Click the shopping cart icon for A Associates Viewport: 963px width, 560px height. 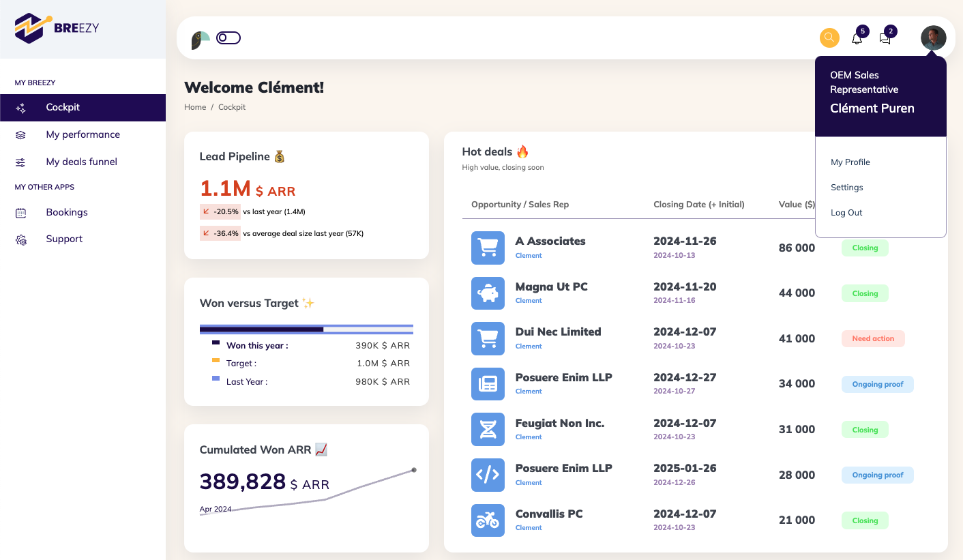point(488,248)
